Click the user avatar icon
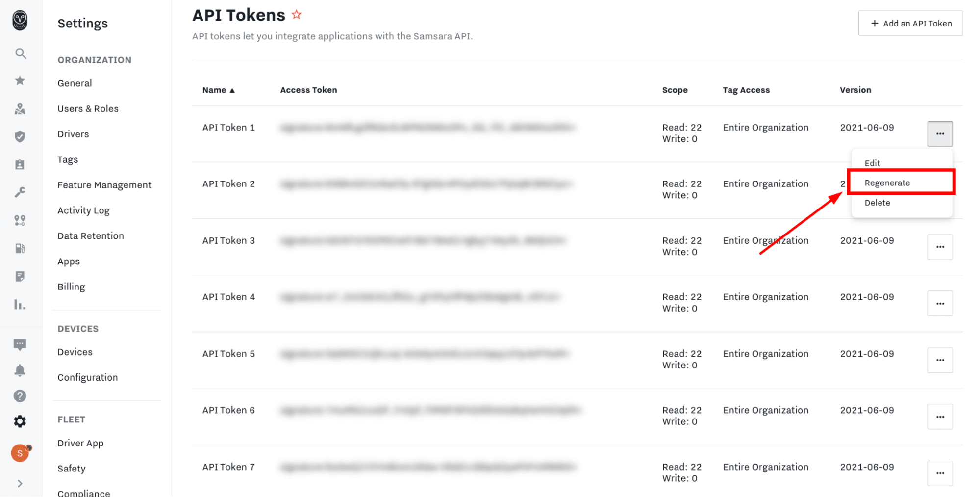This screenshot has height=497, width=980. point(20,453)
